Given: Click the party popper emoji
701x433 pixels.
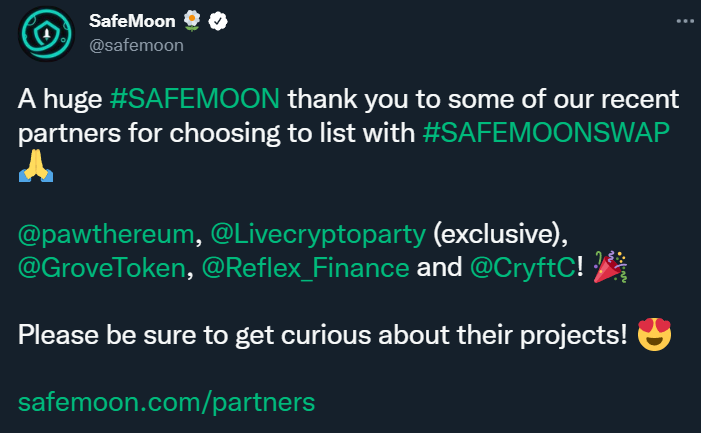Looking at the screenshot, I should (610, 267).
